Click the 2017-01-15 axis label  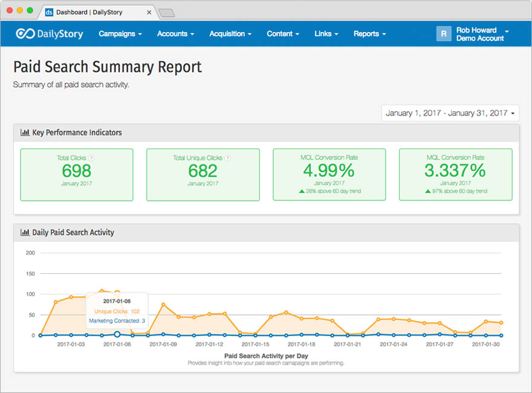pos(255,344)
